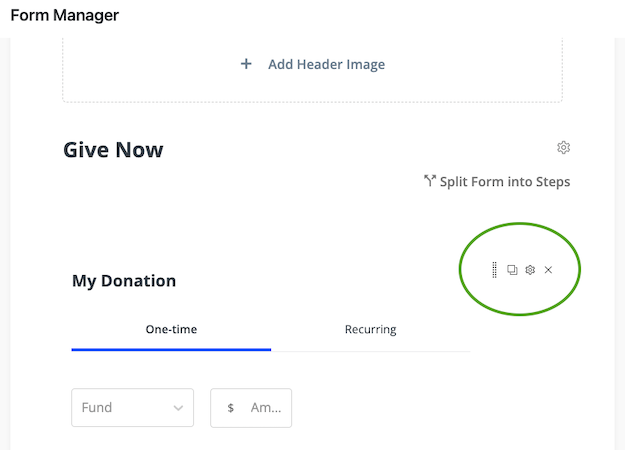
Task: Open form settings gear beside Give Now
Action: click(564, 148)
